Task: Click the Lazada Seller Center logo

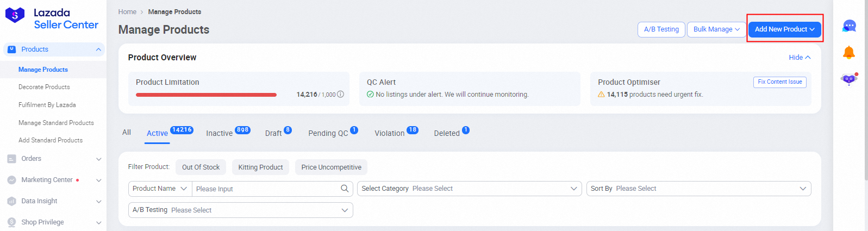Action: tap(52, 18)
